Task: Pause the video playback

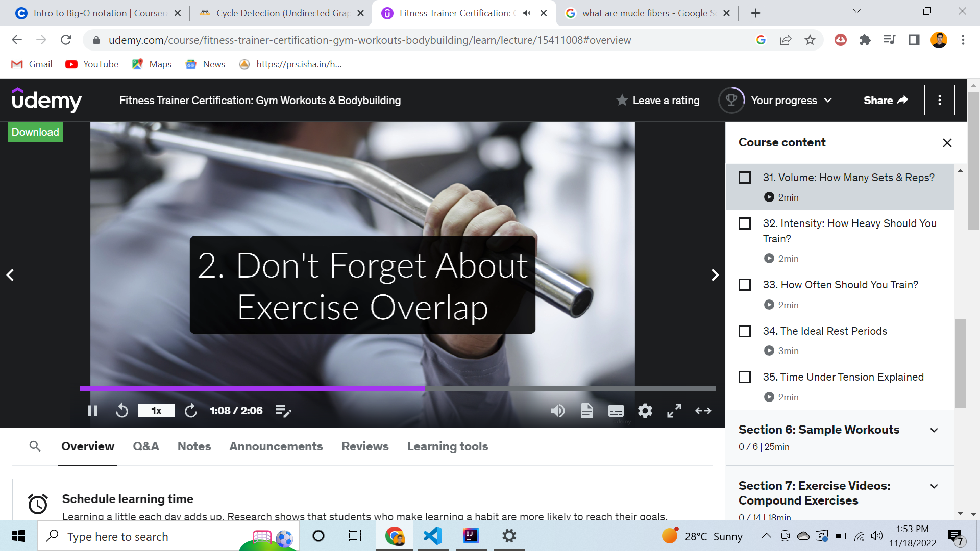Action: [x=93, y=411]
